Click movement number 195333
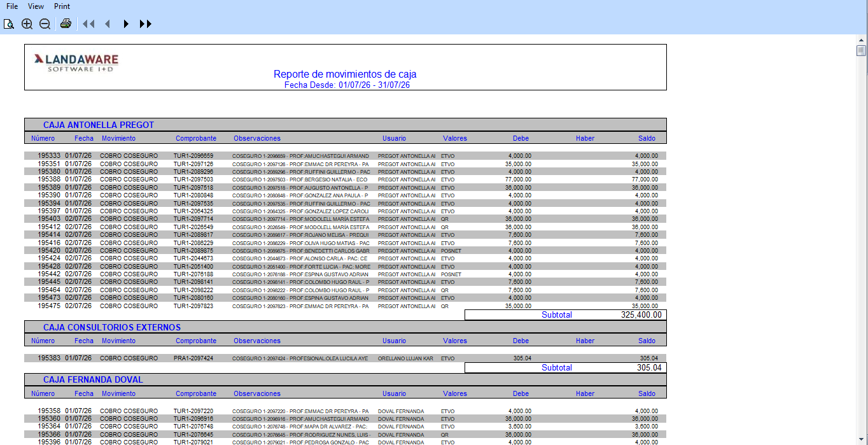The image size is (868, 445). click(x=49, y=156)
